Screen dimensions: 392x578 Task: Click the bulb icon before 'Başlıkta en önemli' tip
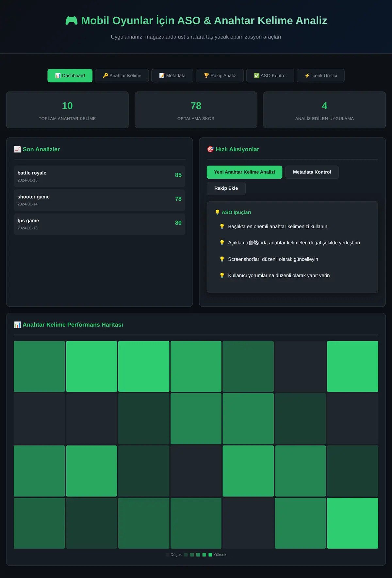[222, 226]
